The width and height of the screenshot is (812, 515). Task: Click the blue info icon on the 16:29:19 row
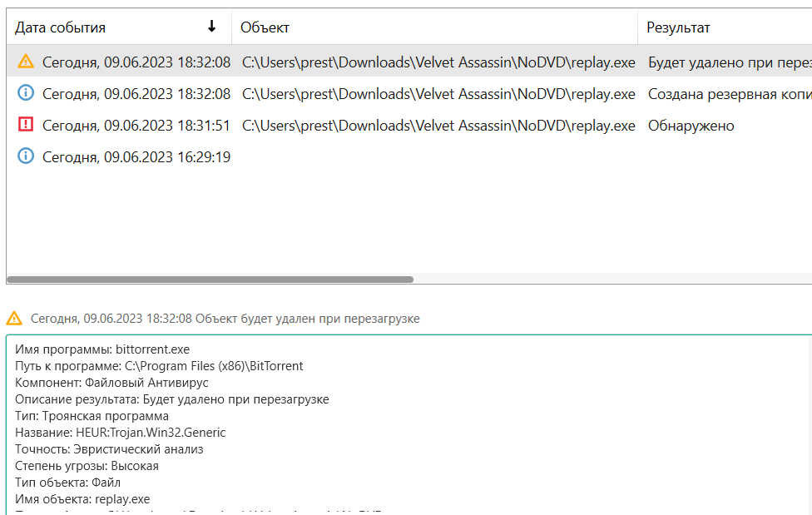26,156
